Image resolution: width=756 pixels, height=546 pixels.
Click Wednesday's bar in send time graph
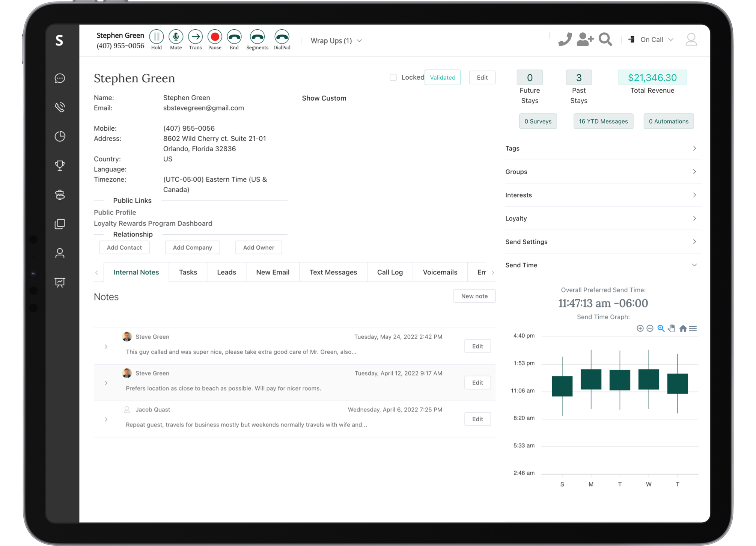(648, 379)
